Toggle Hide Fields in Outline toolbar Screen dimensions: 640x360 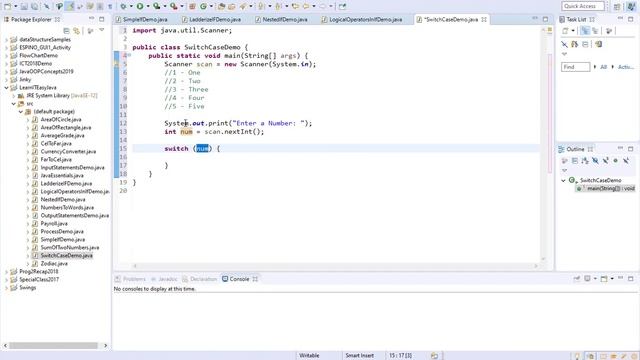pyautogui.click(x=595, y=161)
